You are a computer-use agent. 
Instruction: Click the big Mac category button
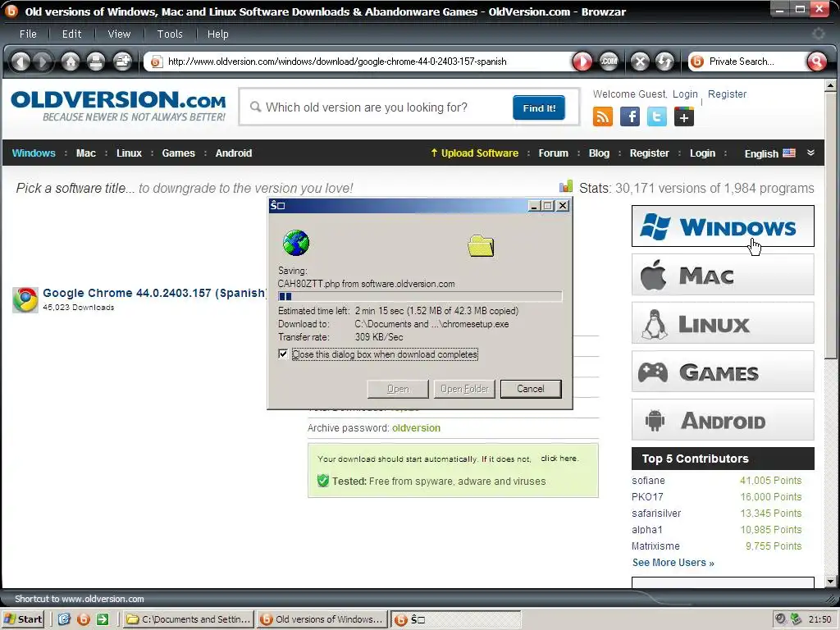pos(723,275)
